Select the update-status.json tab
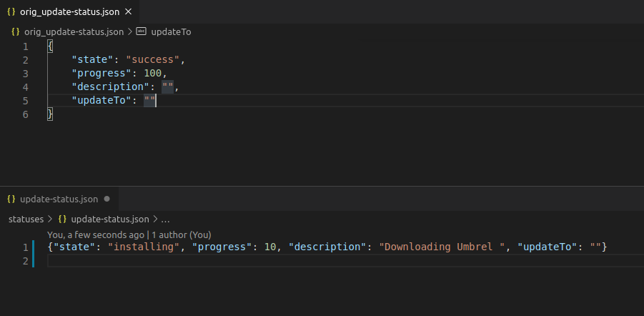644x316 pixels. click(59, 199)
